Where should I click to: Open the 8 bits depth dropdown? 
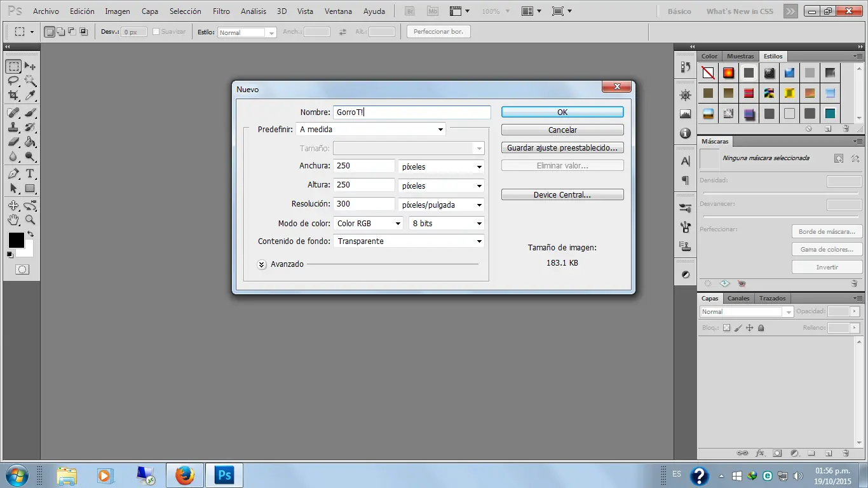tap(447, 223)
